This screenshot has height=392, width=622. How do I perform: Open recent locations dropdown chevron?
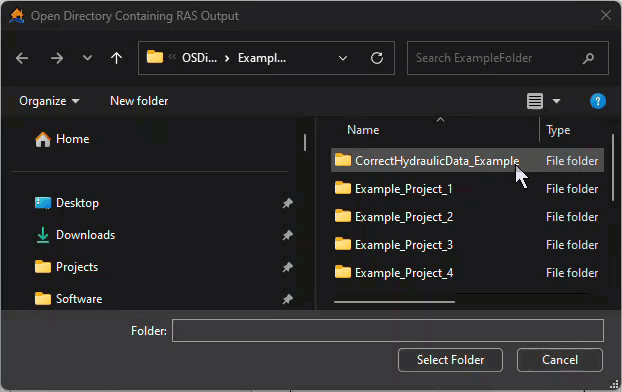coord(87,58)
